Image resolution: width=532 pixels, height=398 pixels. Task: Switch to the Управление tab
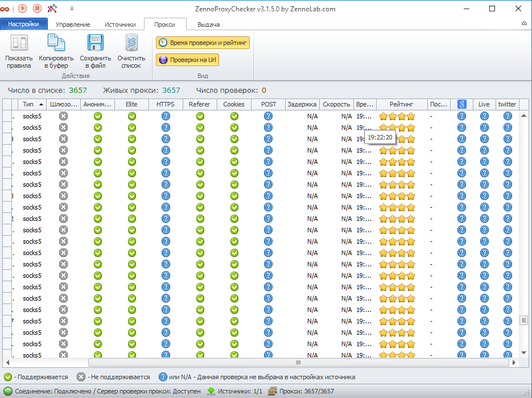(73, 24)
